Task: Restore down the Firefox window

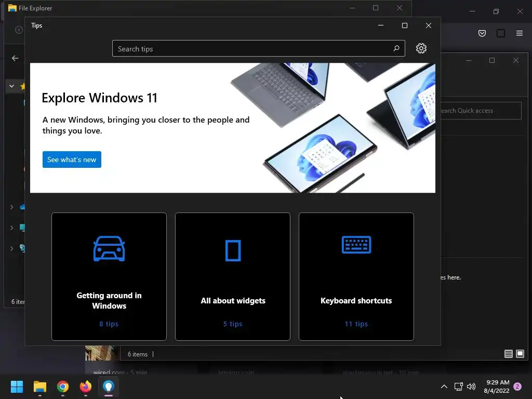Action: click(x=496, y=11)
